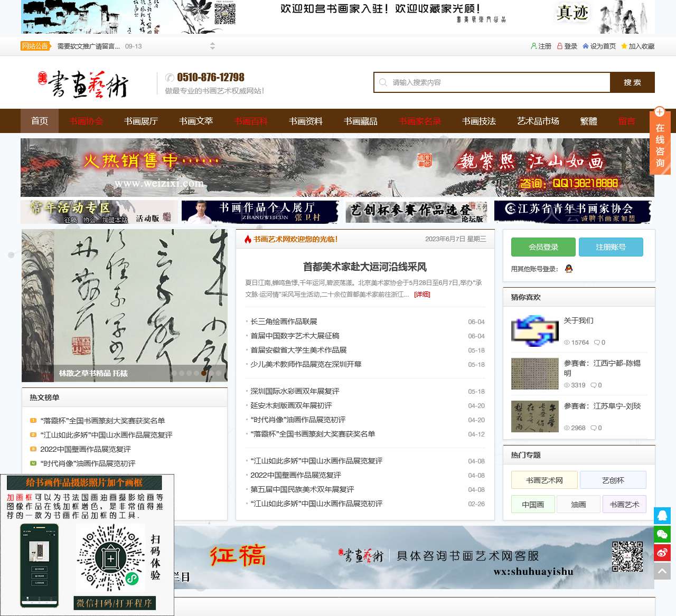676x616 pixels.
Task: Click the 关于我们 thumbnail image
Action: click(535, 331)
